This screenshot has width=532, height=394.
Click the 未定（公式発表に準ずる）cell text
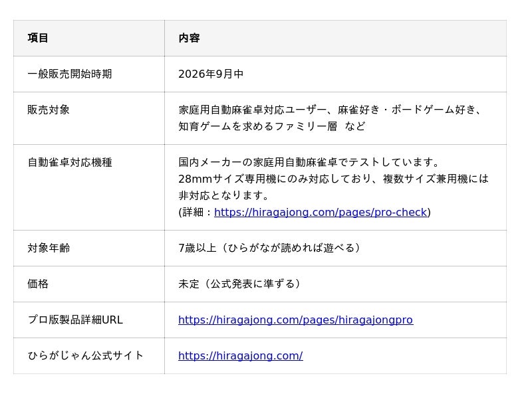pyautogui.click(x=239, y=284)
